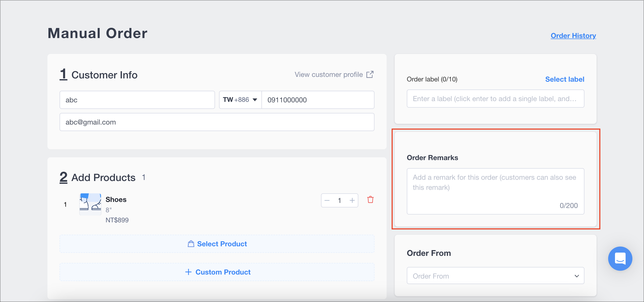The image size is (644, 302).
Task: Decrease Shoes quantity with minus button
Action: pyautogui.click(x=327, y=200)
